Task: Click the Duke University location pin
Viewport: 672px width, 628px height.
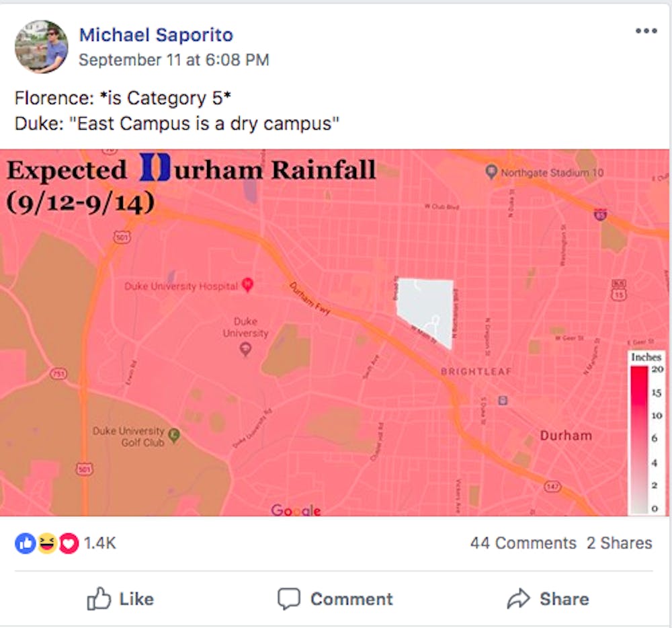Action: 245,348
